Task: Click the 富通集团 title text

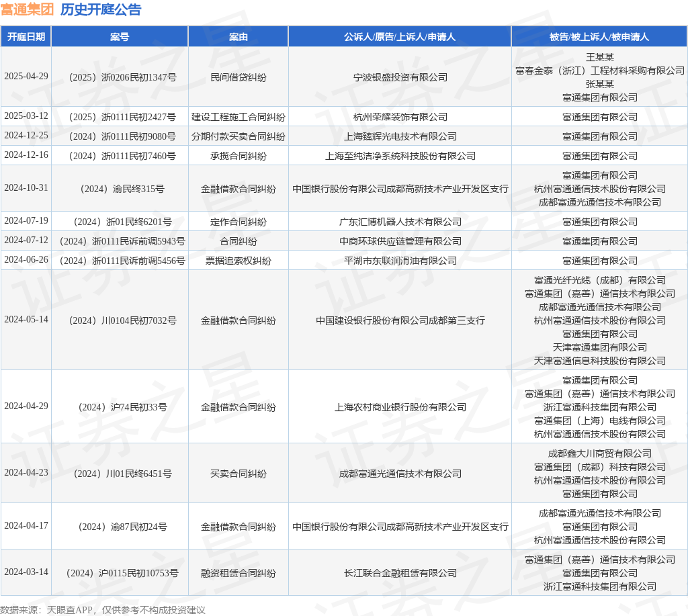Action: pyautogui.click(x=27, y=9)
